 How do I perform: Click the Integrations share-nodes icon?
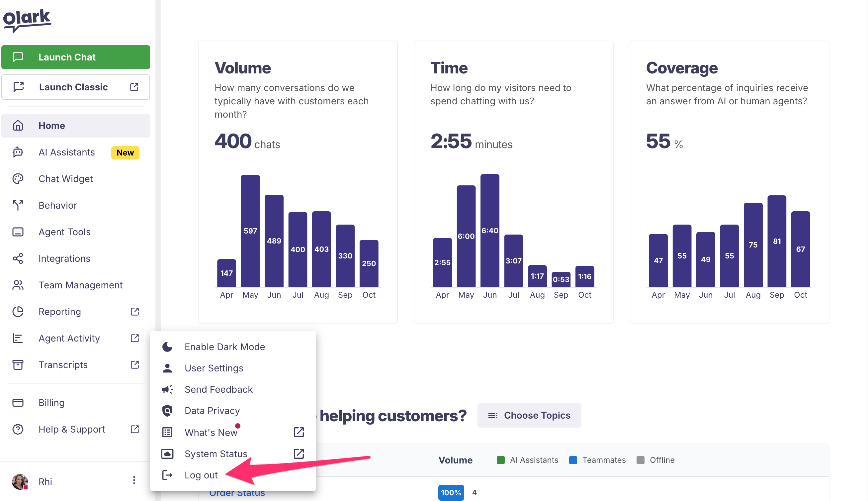point(18,258)
